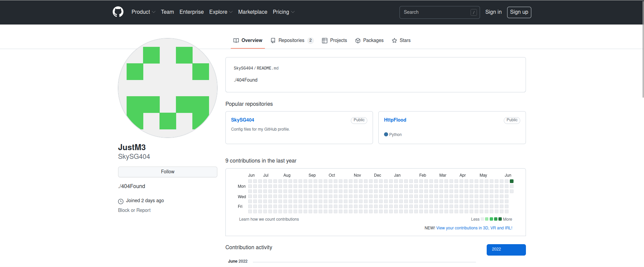Click the Sign up button
Viewport: 644px width, 267px height.
[519, 12]
